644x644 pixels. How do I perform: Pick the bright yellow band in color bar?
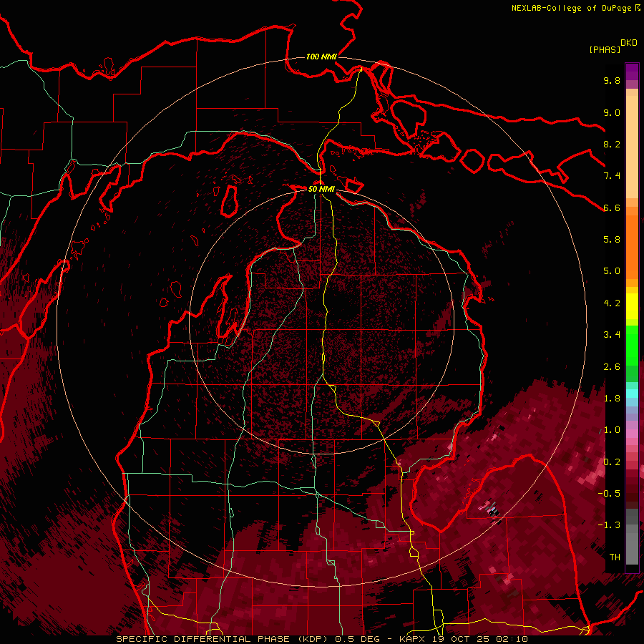click(x=632, y=306)
